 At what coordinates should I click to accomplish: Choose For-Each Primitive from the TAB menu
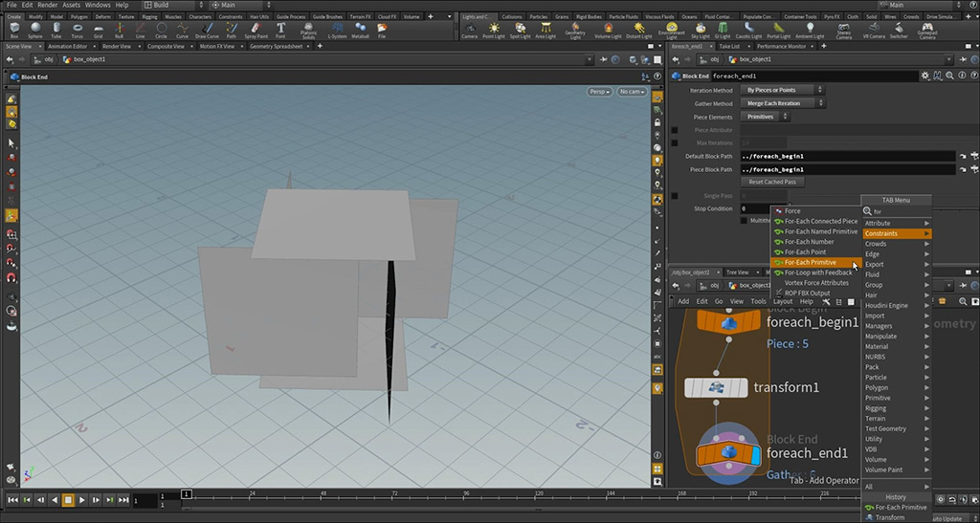point(810,262)
